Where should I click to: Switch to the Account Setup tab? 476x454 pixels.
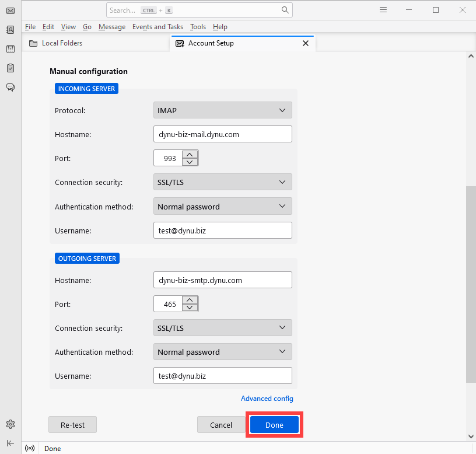tap(243, 43)
